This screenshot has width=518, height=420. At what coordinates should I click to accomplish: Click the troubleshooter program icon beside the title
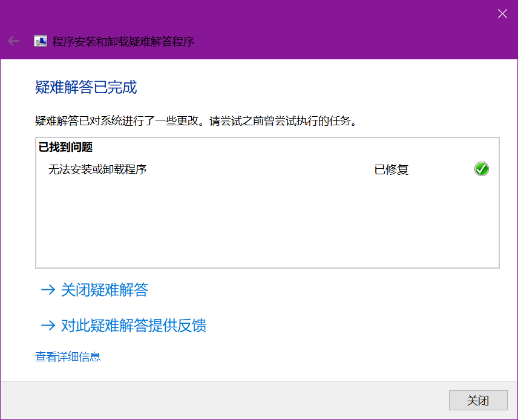41,41
